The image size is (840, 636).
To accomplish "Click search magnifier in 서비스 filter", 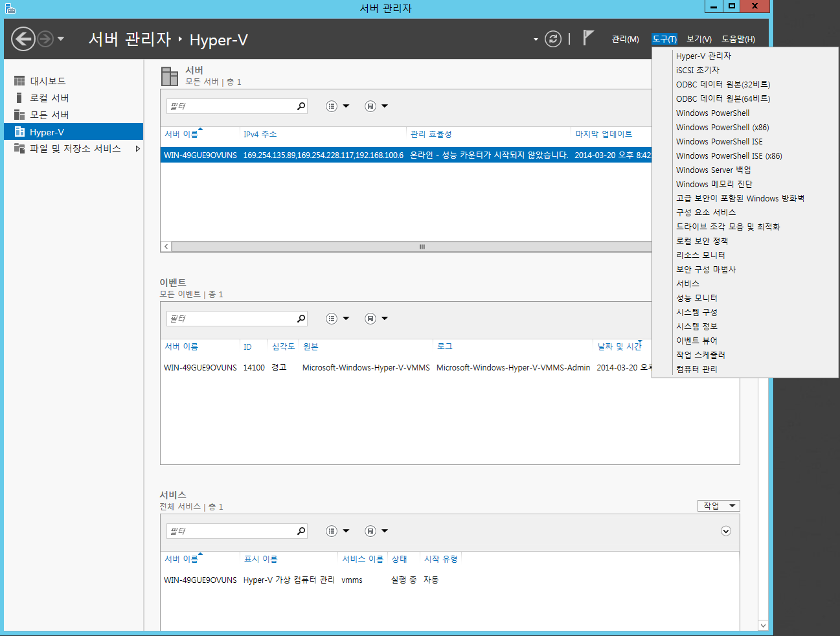I will click(301, 531).
